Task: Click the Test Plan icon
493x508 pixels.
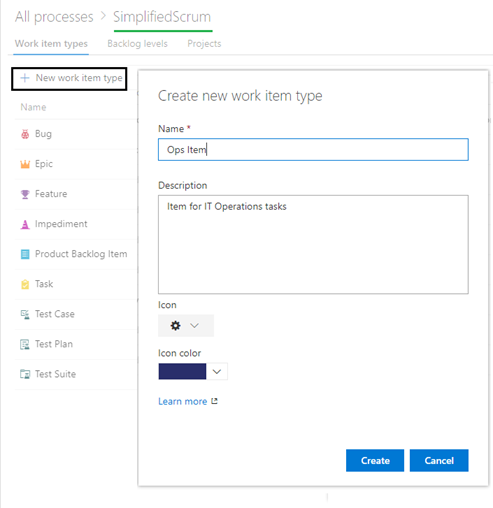Action: click(x=25, y=344)
